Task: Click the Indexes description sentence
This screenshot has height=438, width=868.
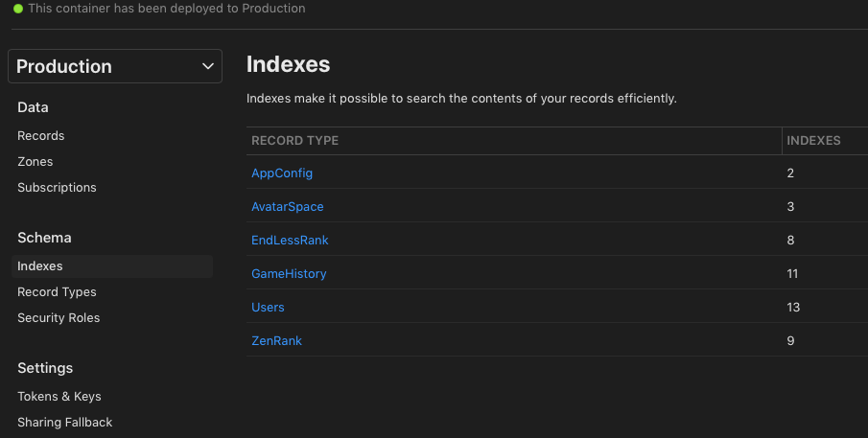Action: [461, 99]
